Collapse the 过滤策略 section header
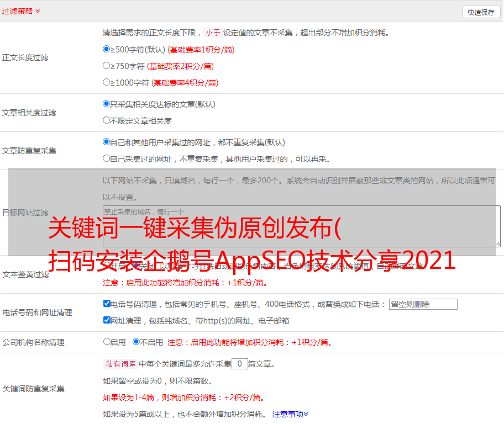This screenshot has height=424, width=504. coord(21,11)
